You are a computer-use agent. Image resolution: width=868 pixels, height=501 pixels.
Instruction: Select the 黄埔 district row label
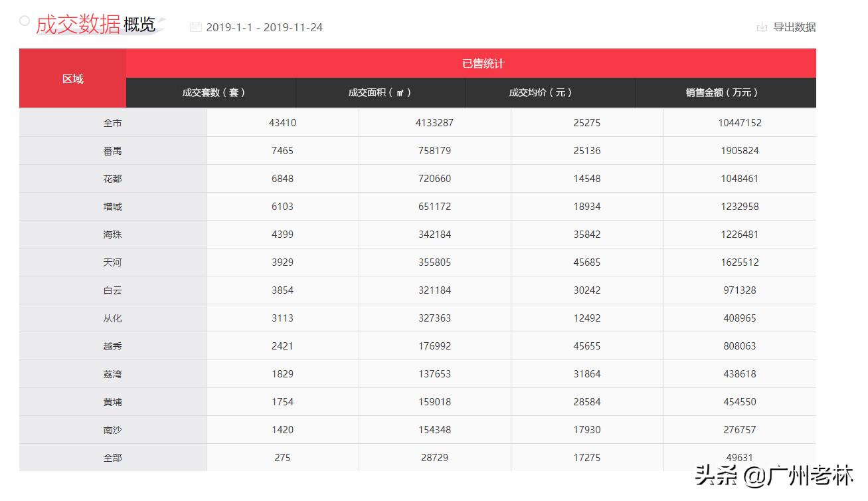click(113, 402)
